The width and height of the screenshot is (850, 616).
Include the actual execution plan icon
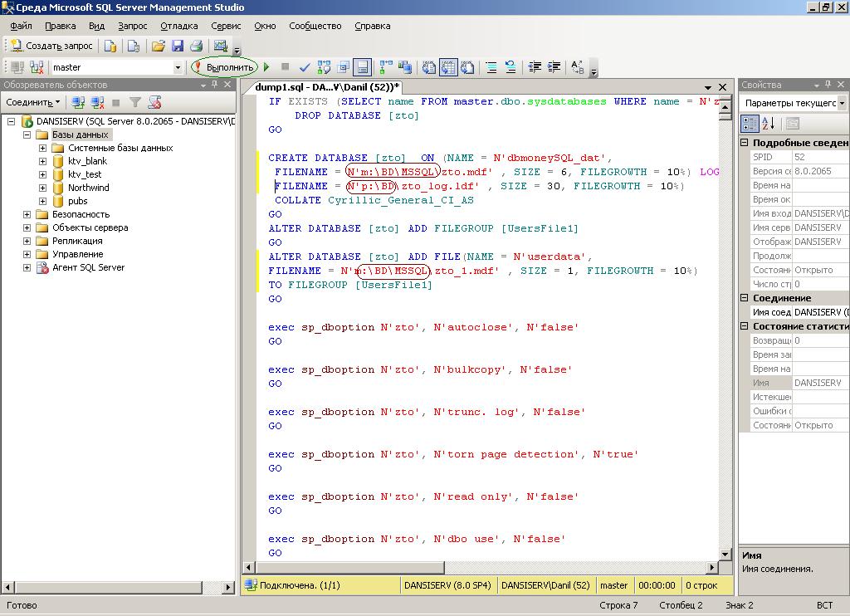pyautogui.click(x=386, y=67)
